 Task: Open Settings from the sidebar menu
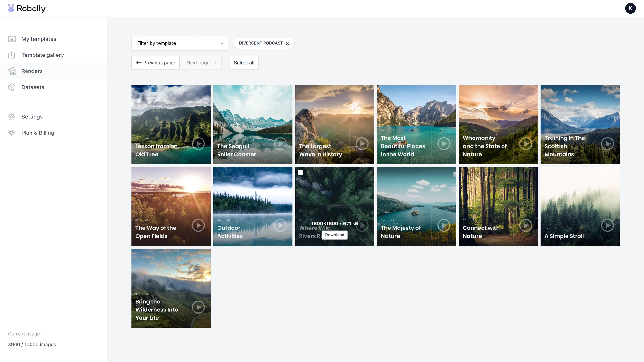(32, 117)
